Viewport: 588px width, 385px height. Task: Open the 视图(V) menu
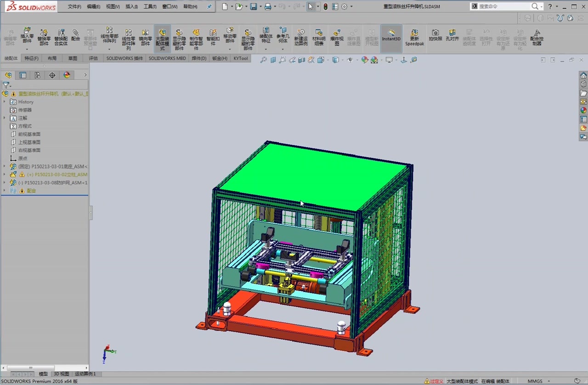click(x=113, y=6)
